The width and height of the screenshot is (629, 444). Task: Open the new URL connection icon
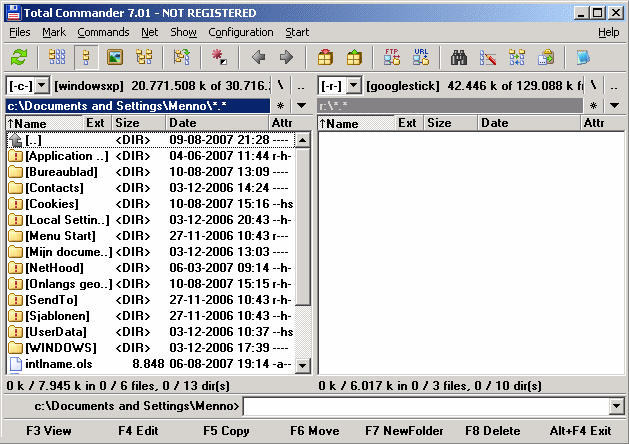pos(421,57)
